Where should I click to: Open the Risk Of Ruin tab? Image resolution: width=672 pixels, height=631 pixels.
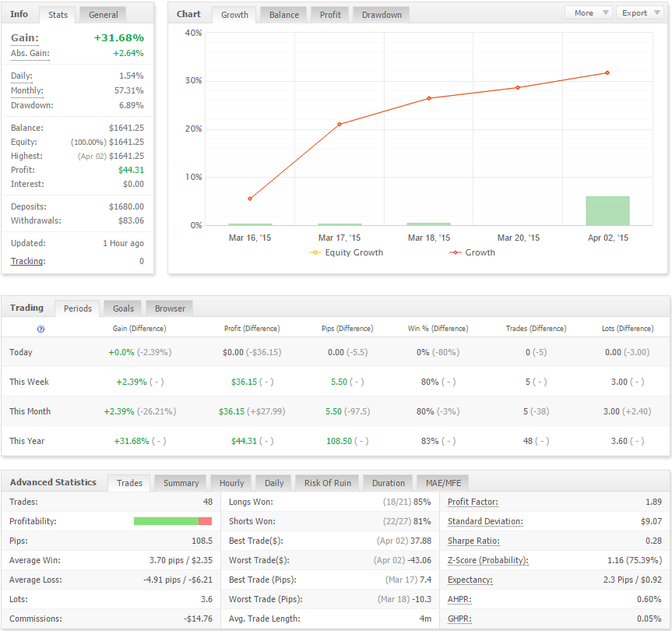[327, 483]
